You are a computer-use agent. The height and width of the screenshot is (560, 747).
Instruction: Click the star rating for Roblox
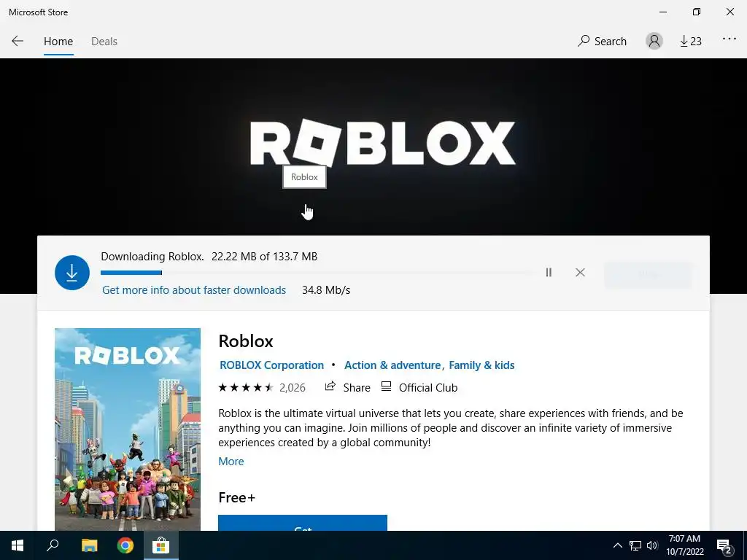point(246,388)
